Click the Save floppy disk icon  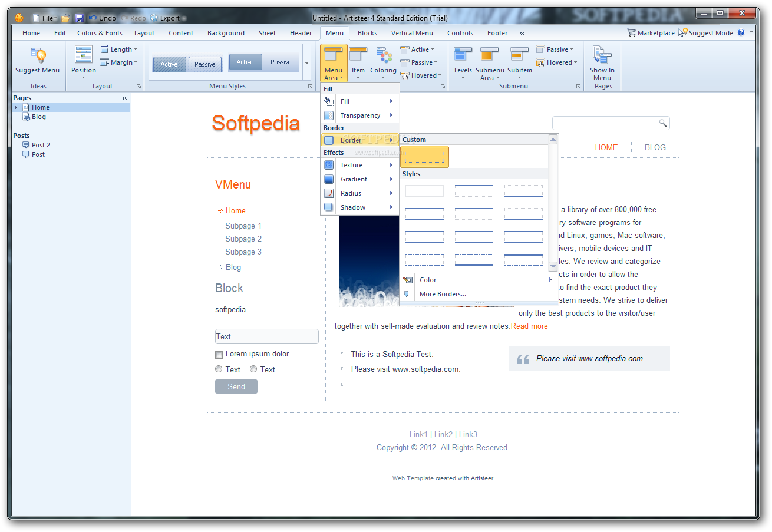pos(80,18)
